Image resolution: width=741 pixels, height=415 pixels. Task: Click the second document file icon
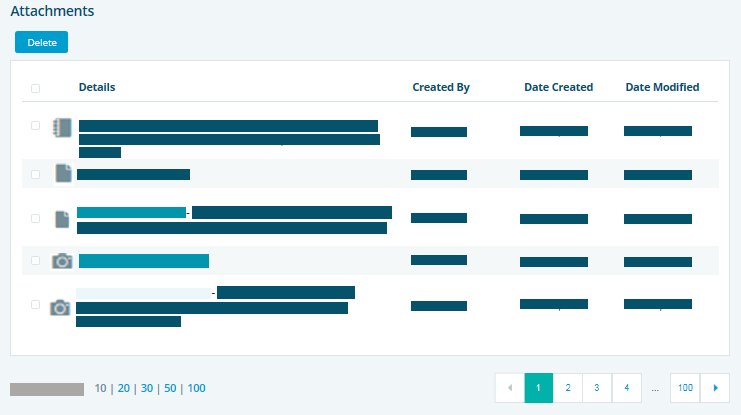click(x=62, y=219)
